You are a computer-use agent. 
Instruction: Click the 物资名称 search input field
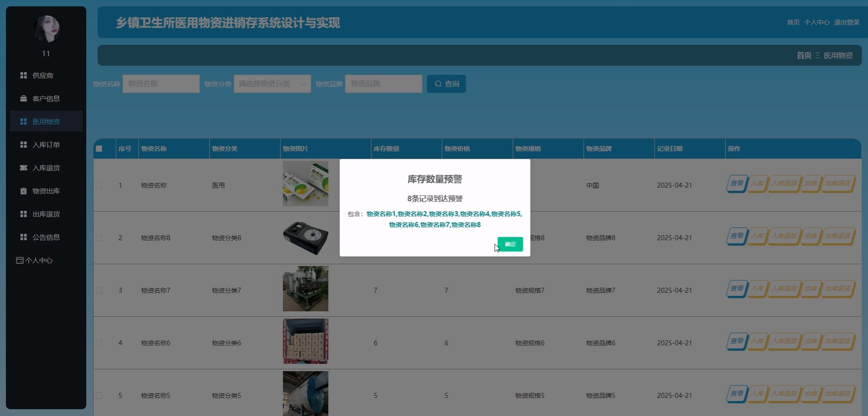pyautogui.click(x=161, y=84)
